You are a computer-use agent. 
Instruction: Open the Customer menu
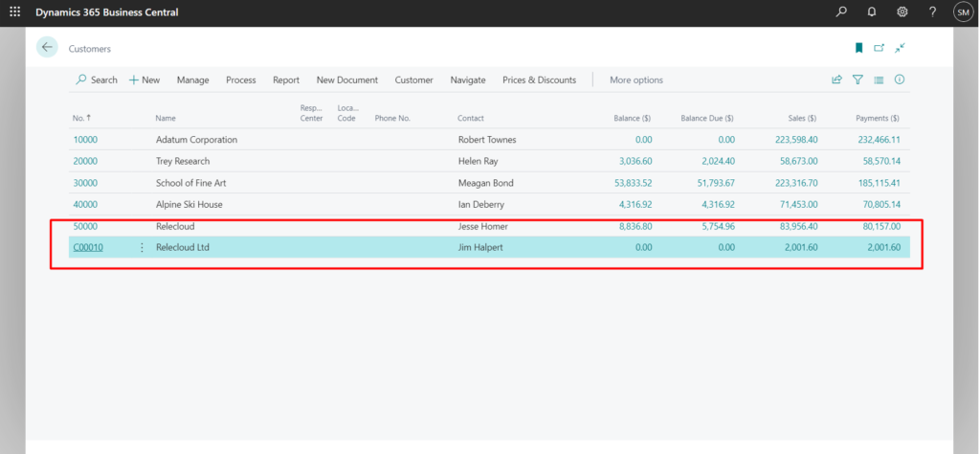click(413, 80)
